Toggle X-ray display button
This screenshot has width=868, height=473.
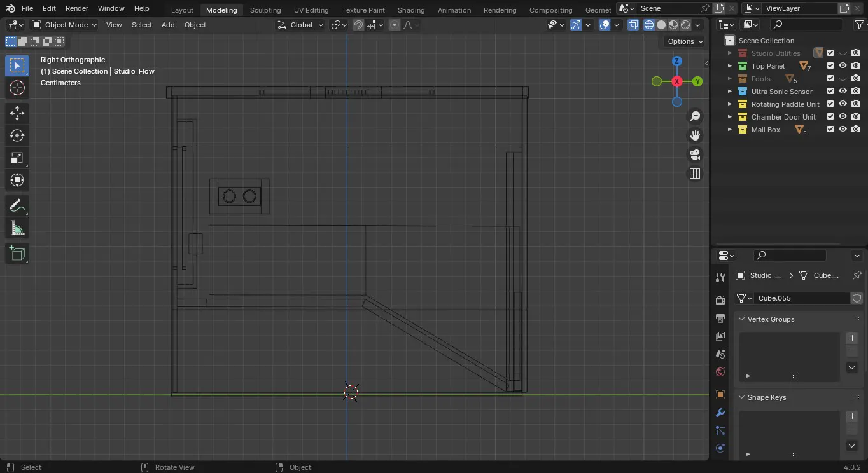pos(633,25)
